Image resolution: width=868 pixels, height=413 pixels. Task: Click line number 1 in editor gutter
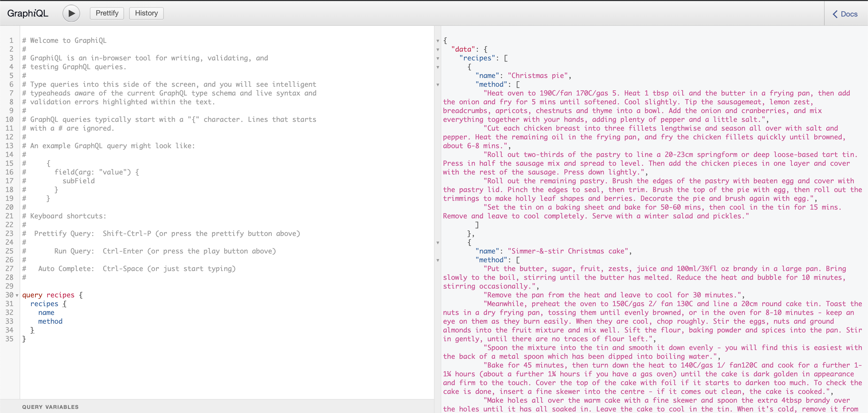pyautogui.click(x=11, y=40)
